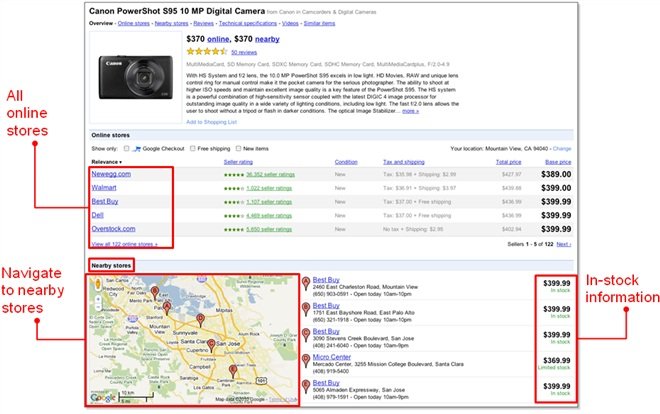Click marker D beside Micro Center listing
The width and height of the screenshot is (660, 414).
306,360
